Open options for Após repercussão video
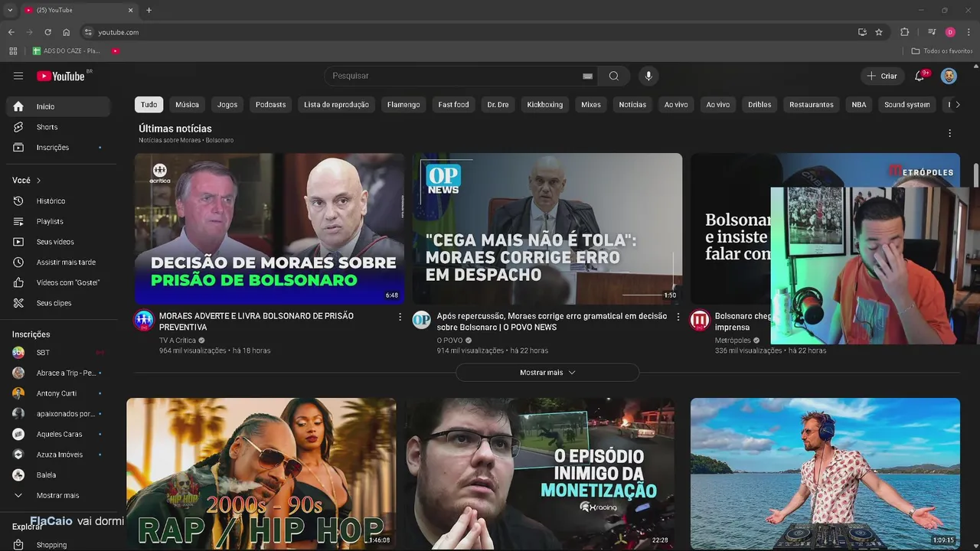The height and width of the screenshot is (551, 980). coord(678,317)
